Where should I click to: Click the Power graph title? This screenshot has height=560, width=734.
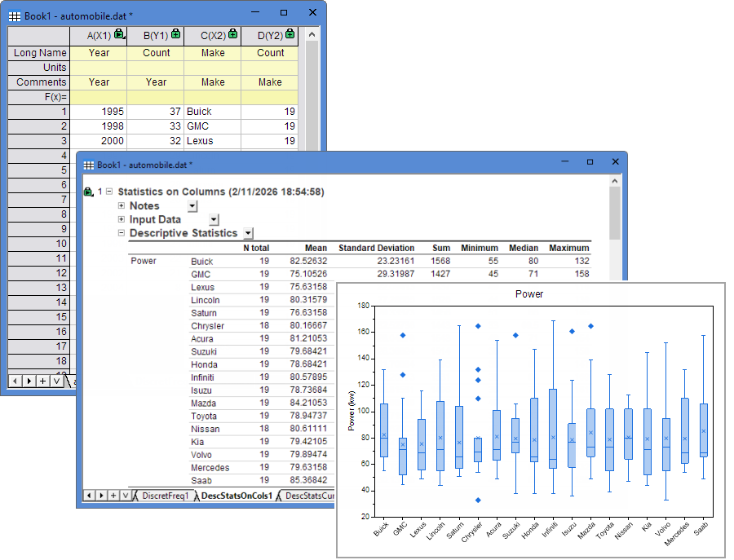coord(529,293)
